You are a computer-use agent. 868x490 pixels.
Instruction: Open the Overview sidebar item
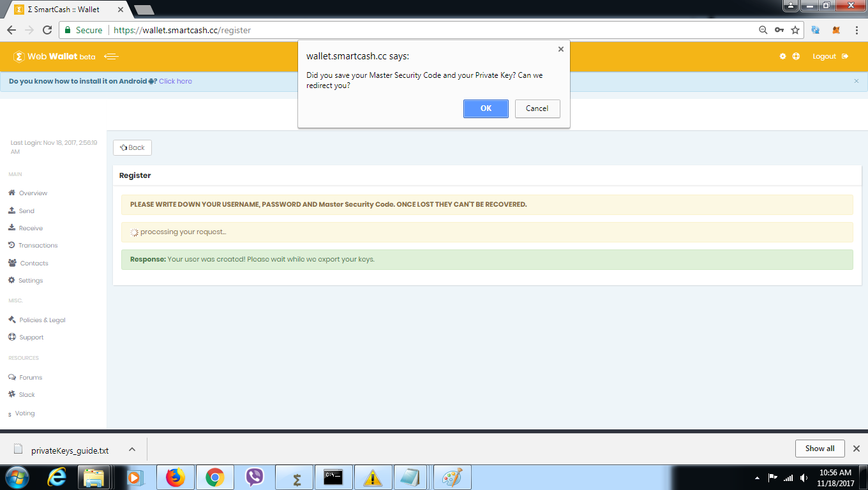pos(33,193)
